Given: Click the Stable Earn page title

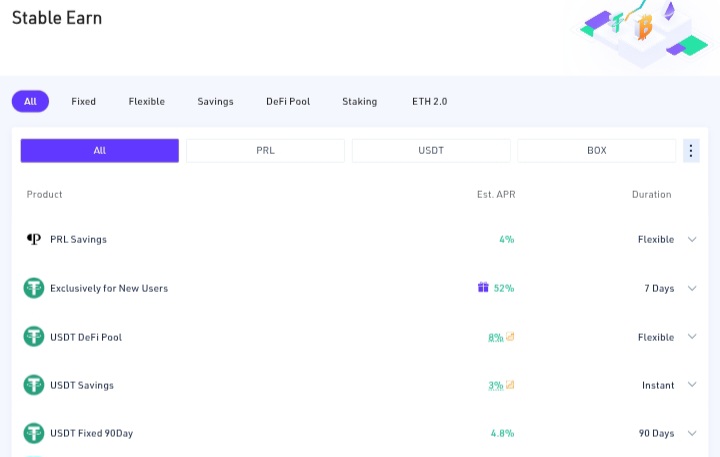Looking at the screenshot, I should (57, 18).
